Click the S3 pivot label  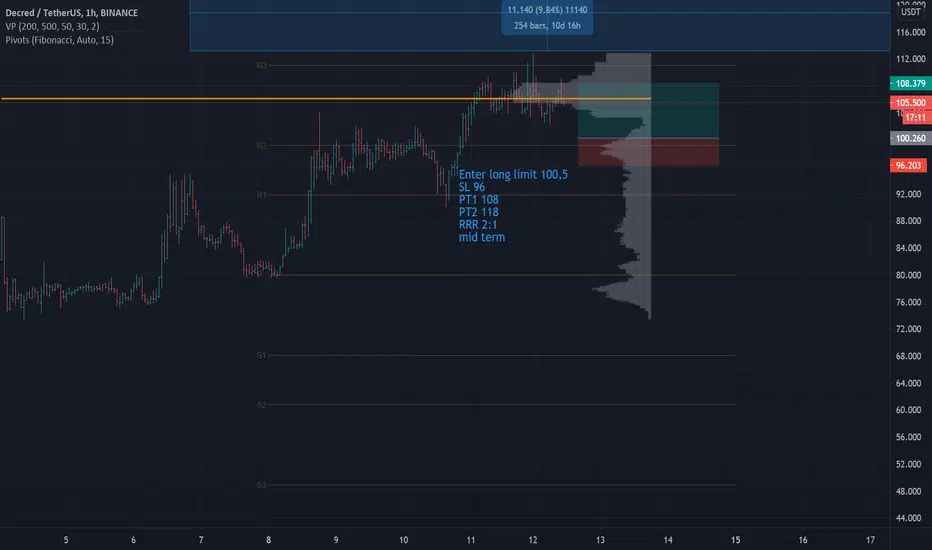coord(262,485)
